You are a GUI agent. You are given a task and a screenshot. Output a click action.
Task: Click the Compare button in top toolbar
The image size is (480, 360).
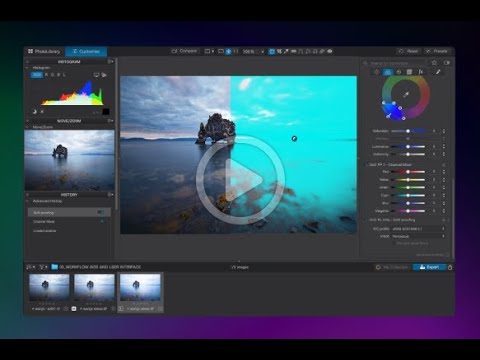coord(184,51)
